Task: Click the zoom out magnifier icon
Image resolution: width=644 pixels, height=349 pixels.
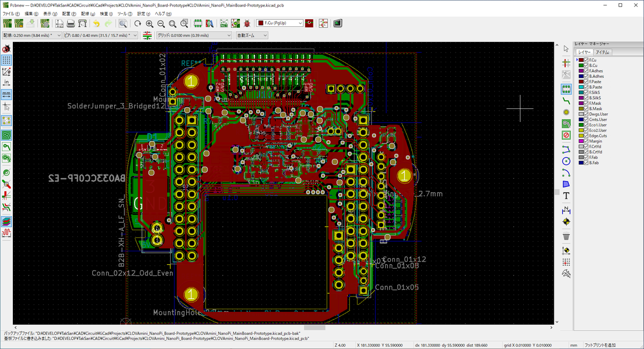Action: coord(161,24)
